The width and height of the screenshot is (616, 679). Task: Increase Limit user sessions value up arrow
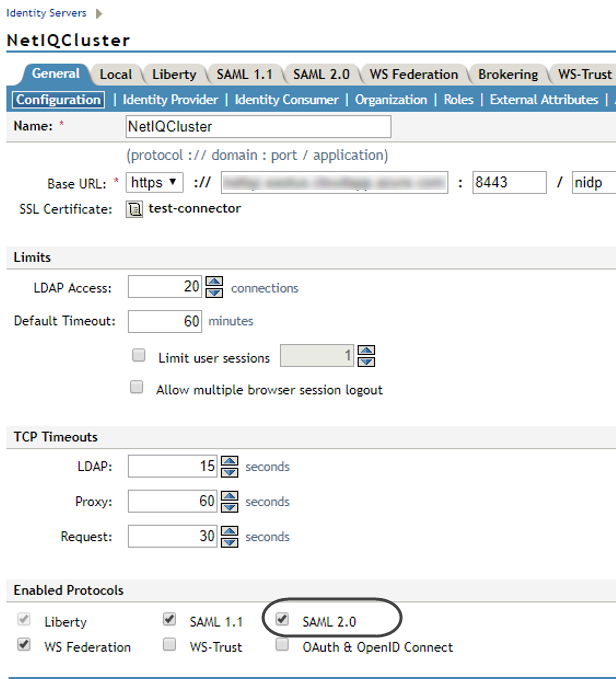coord(366,350)
